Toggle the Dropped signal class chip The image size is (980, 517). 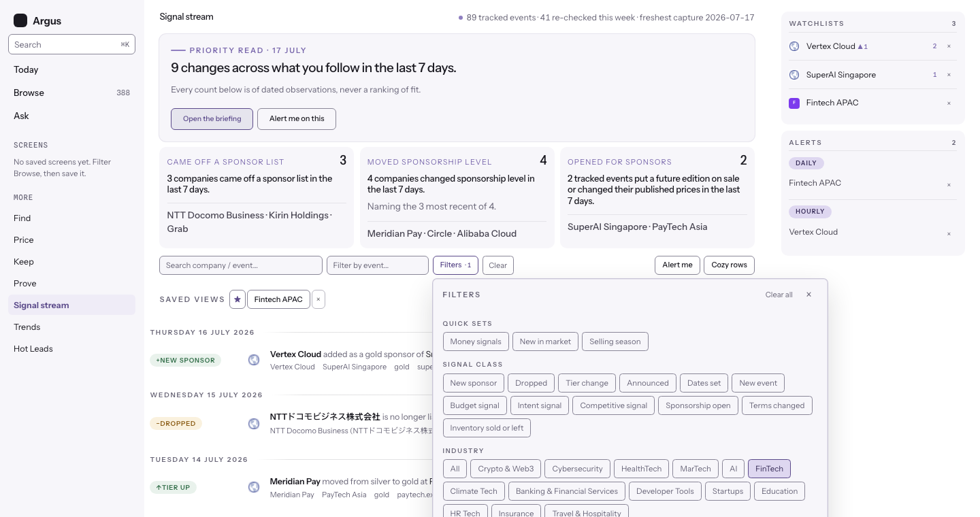pyautogui.click(x=532, y=383)
